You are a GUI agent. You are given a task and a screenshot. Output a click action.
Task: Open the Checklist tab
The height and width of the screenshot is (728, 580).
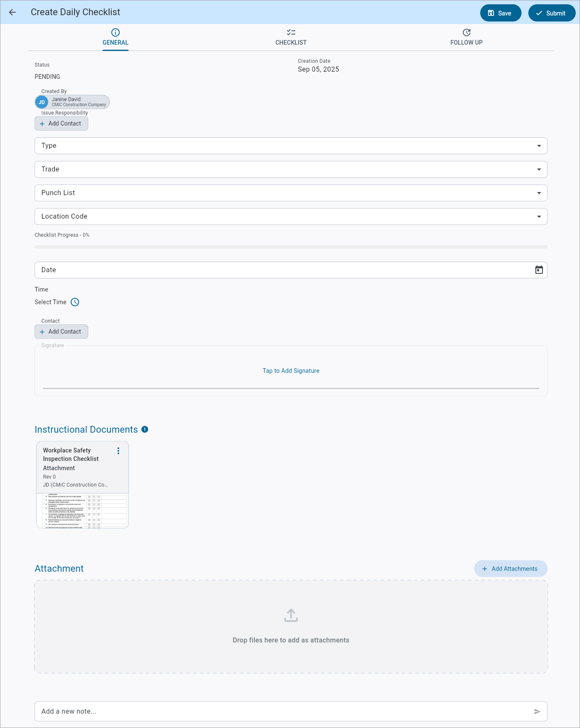[291, 37]
